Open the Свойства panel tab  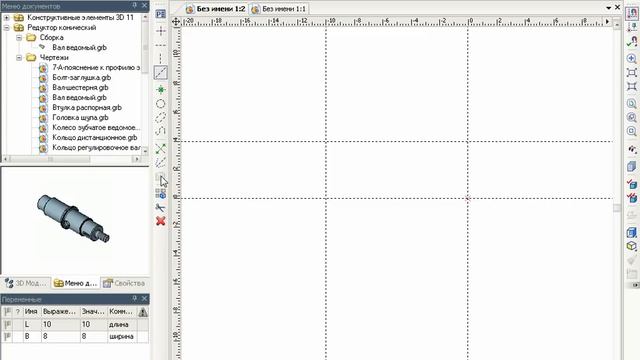click(x=124, y=283)
